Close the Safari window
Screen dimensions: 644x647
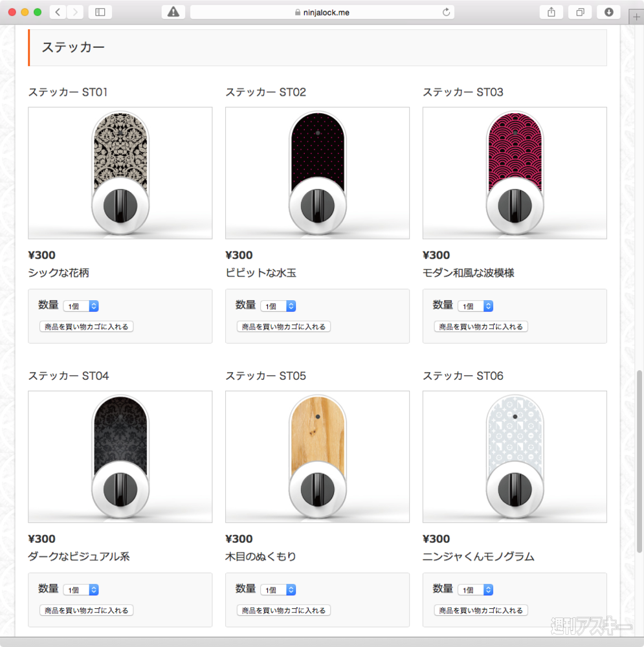[x=12, y=12]
